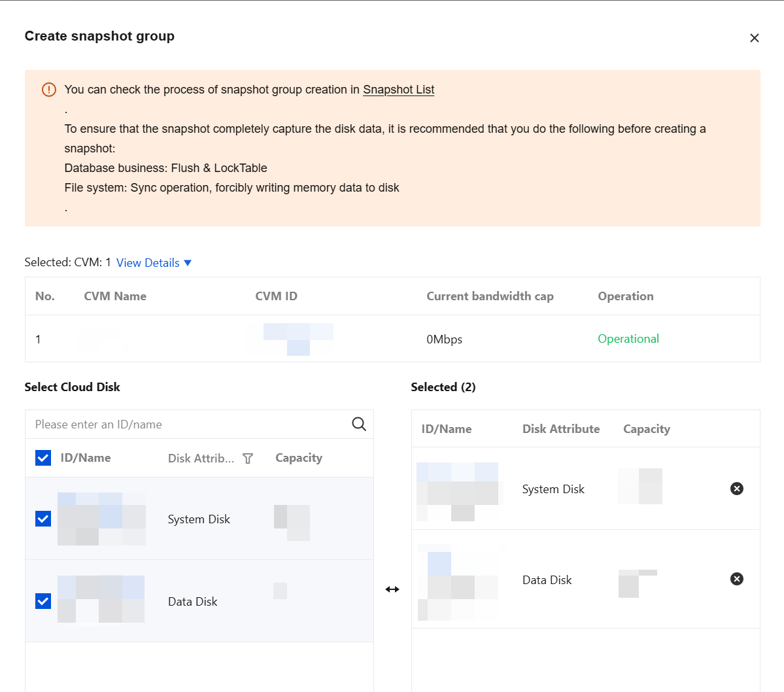Click the double-arrow transfer icon
Screen dimensions: 784x692
(392, 589)
